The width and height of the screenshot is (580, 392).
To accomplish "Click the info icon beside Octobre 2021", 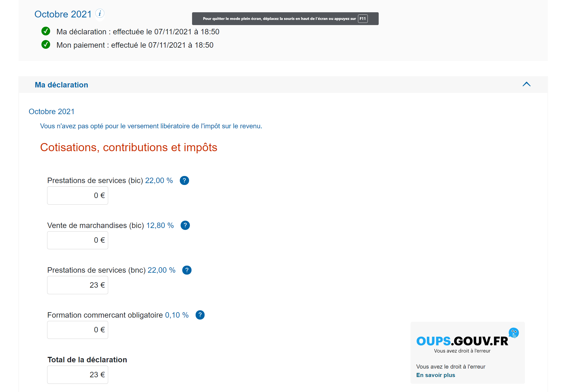I will 100,14.
